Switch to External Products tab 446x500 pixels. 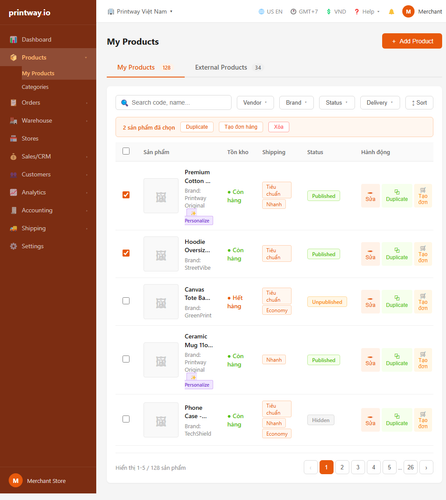(229, 68)
